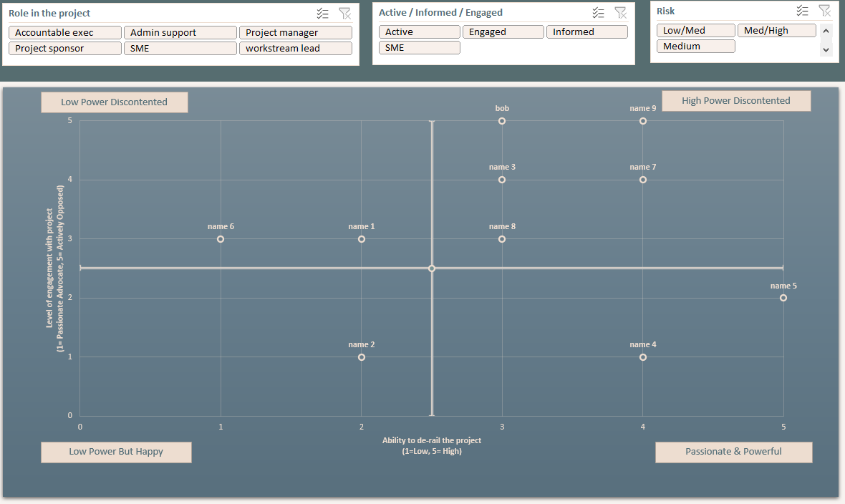Click the multi-select icon on the Risk slicer
Screen dimensions: 845x504
[802, 10]
